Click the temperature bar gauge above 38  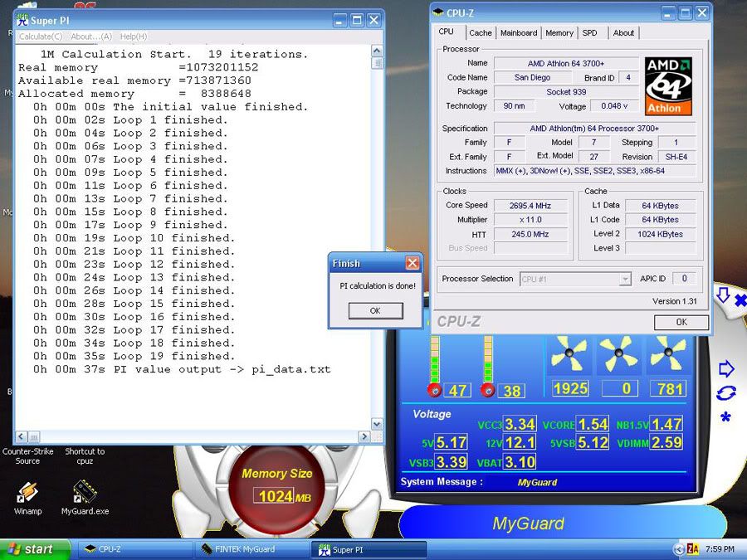[488, 359]
